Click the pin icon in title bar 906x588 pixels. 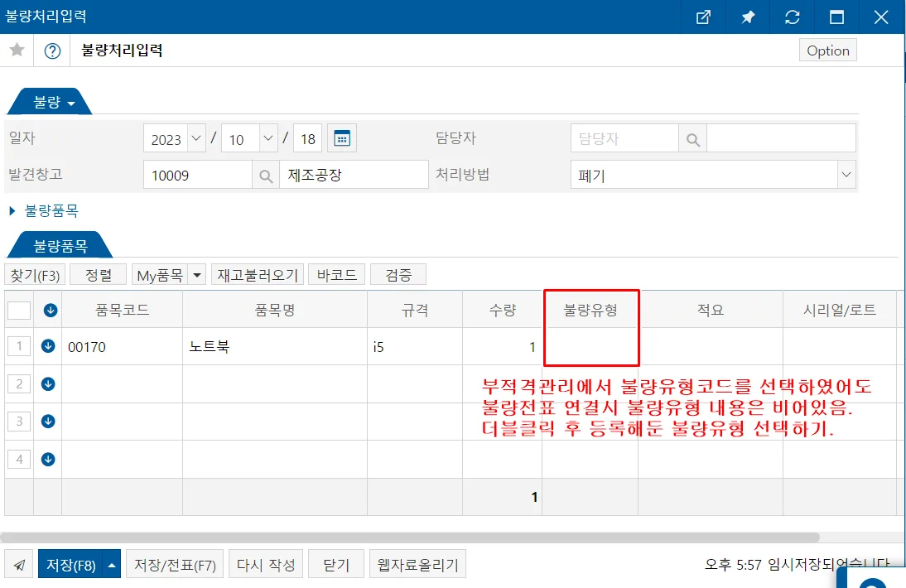pyautogui.click(x=748, y=17)
